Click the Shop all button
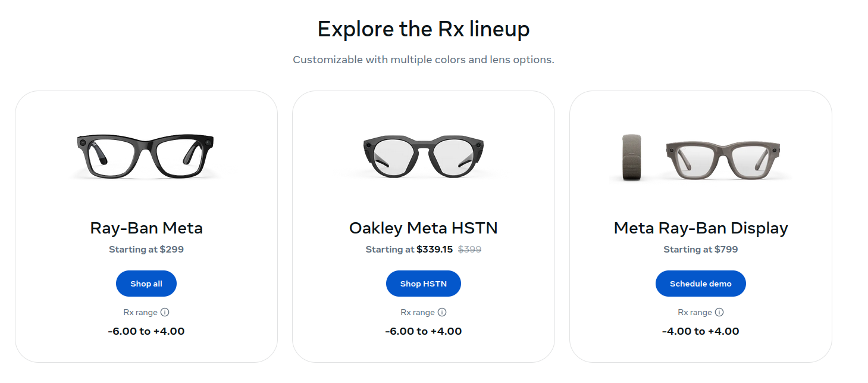The image size is (868, 383). pos(146,284)
